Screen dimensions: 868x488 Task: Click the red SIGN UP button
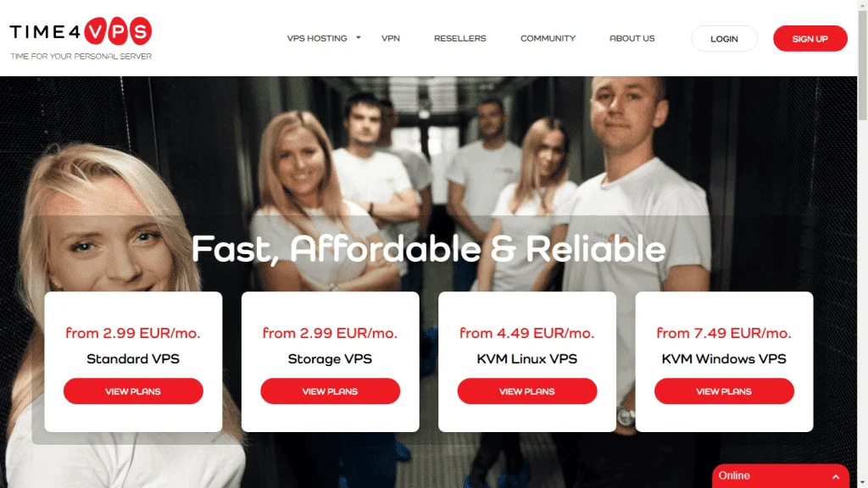(x=810, y=39)
